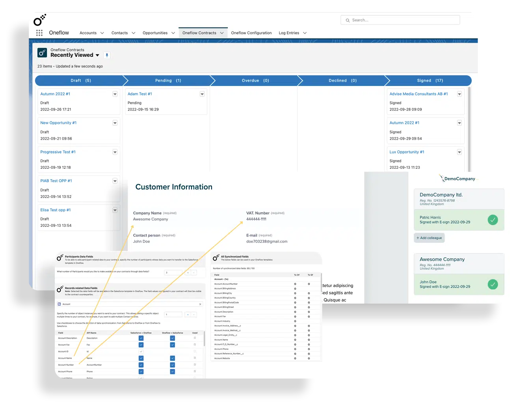Screen dimensions: 532x414
Task: Open the PIAB Test OPP #1 contract link
Action: point(56,181)
